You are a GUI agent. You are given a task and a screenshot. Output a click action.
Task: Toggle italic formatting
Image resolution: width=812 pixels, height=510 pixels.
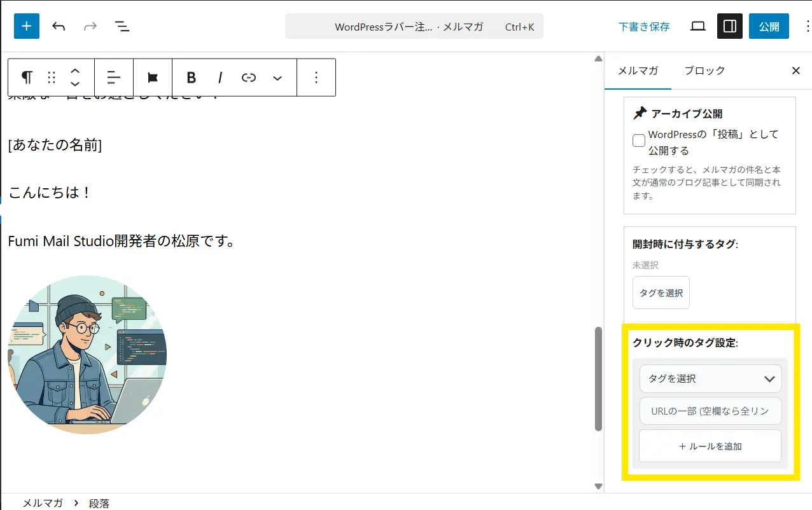pos(220,78)
